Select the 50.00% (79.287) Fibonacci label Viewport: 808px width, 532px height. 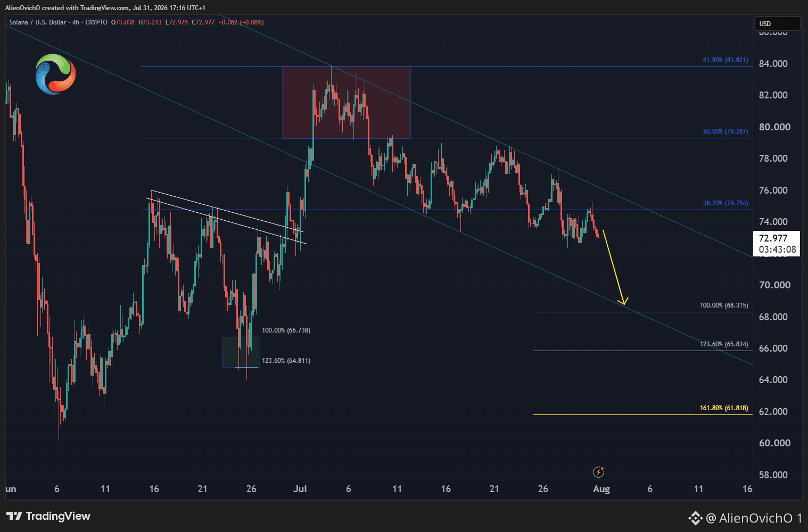tap(725, 131)
